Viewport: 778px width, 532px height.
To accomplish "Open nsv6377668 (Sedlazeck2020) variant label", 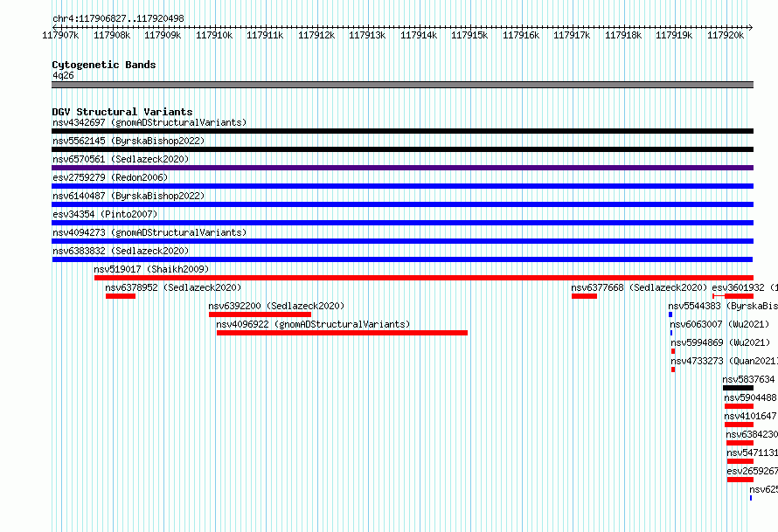I will [639, 287].
